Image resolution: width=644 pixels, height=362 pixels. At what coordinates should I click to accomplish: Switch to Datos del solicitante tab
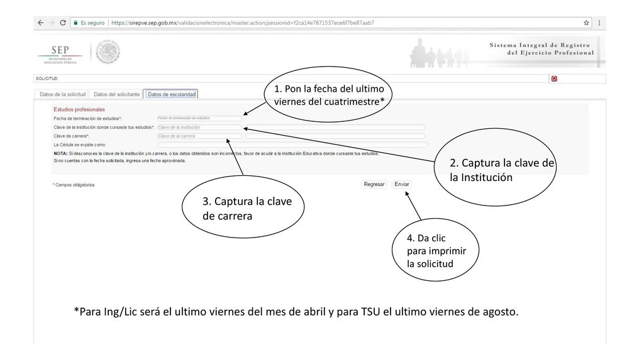[116, 94]
